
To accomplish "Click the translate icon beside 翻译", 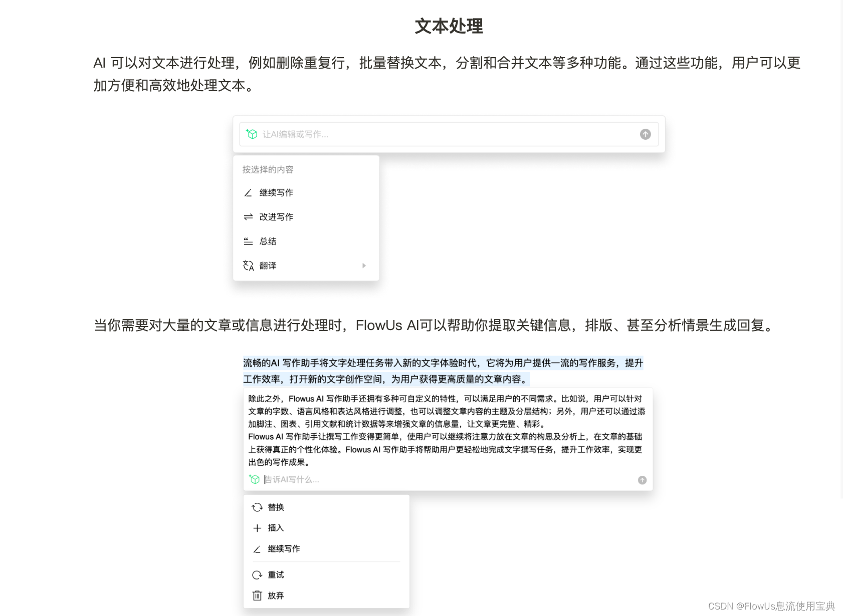I will pos(249,265).
